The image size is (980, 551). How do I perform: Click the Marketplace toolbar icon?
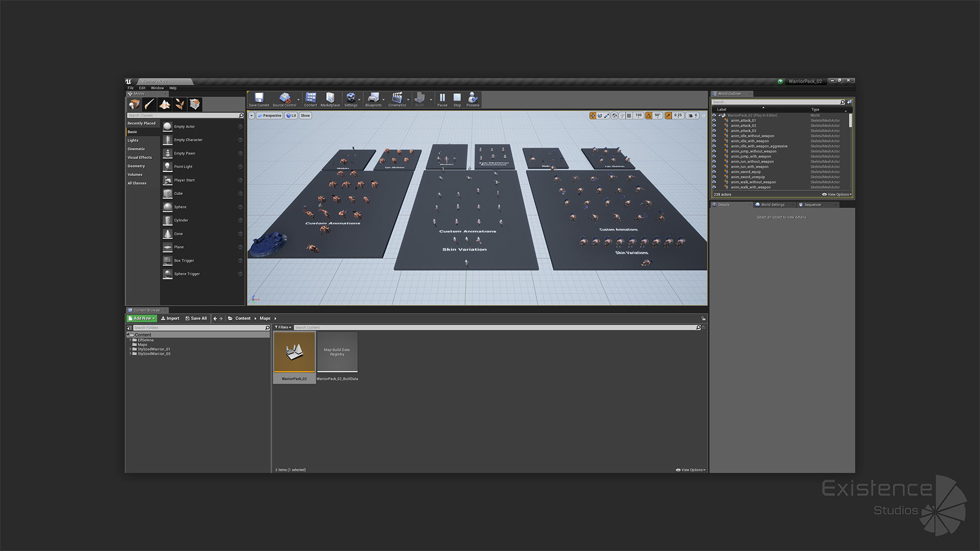[330, 98]
